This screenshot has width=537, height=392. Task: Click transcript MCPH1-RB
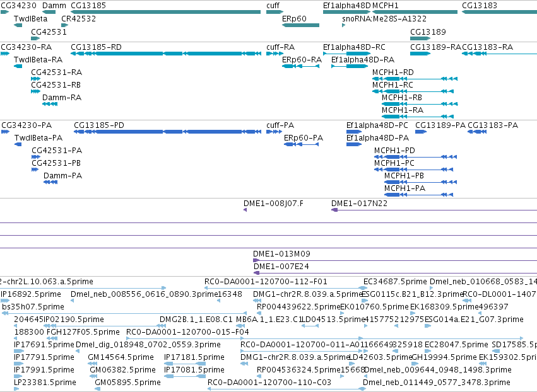[402, 98]
